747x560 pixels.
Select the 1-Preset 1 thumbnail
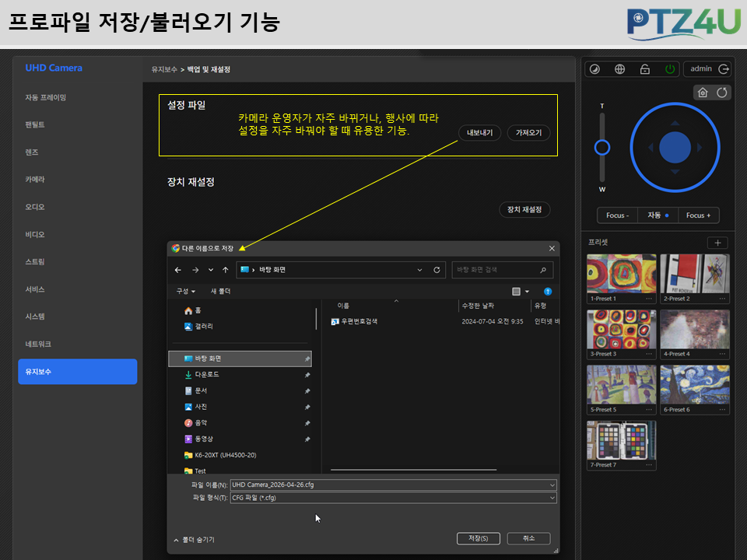click(x=622, y=274)
